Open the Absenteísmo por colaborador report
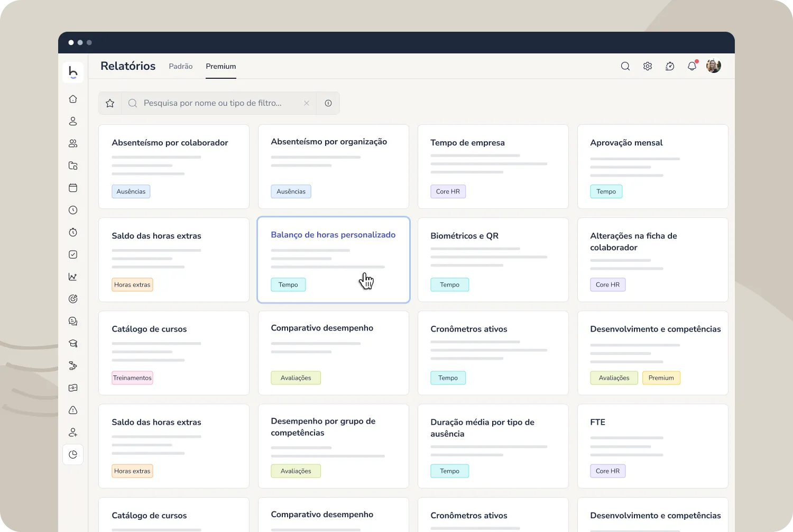This screenshot has height=532, width=793. pyautogui.click(x=174, y=167)
